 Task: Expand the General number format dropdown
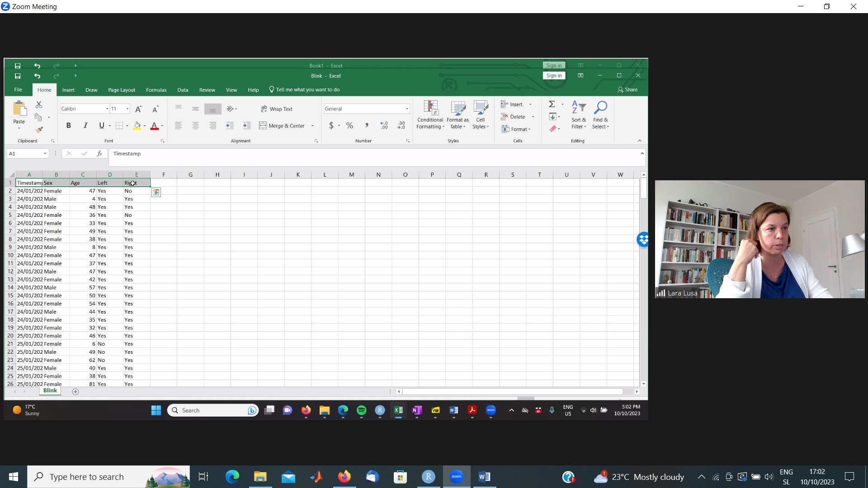coord(407,109)
